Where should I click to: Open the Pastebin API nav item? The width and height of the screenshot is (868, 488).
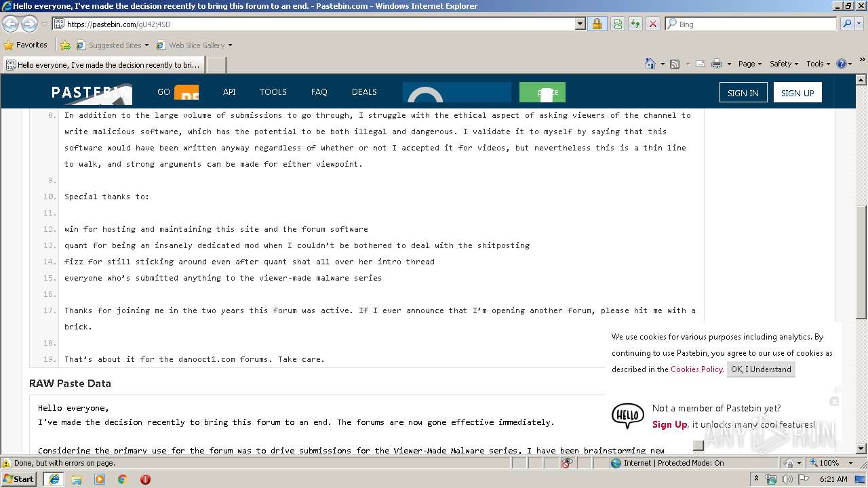229,92
